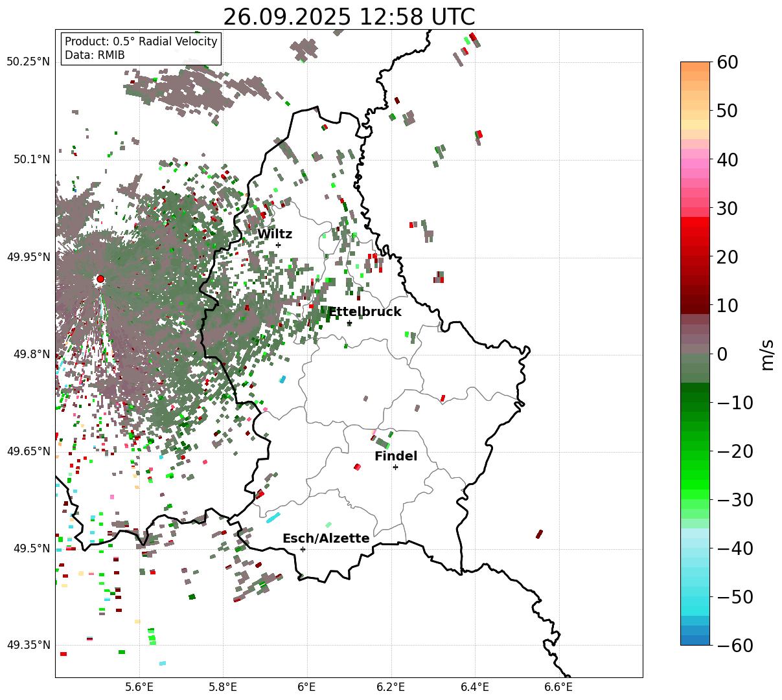The width and height of the screenshot is (782, 700).
Task: Click the −50 value on colorbar
Action: [735, 597]
